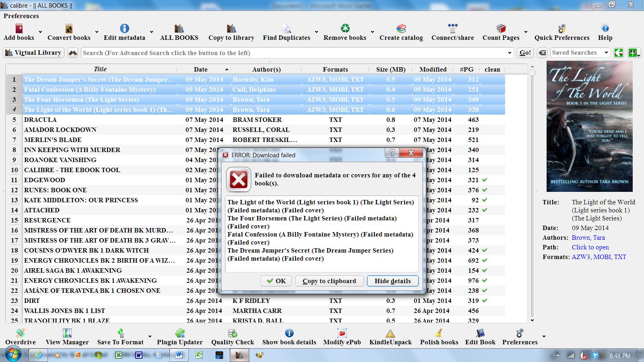Click the book list vertical scrollbar handle

pyautogui.click(x=532, y=73)
